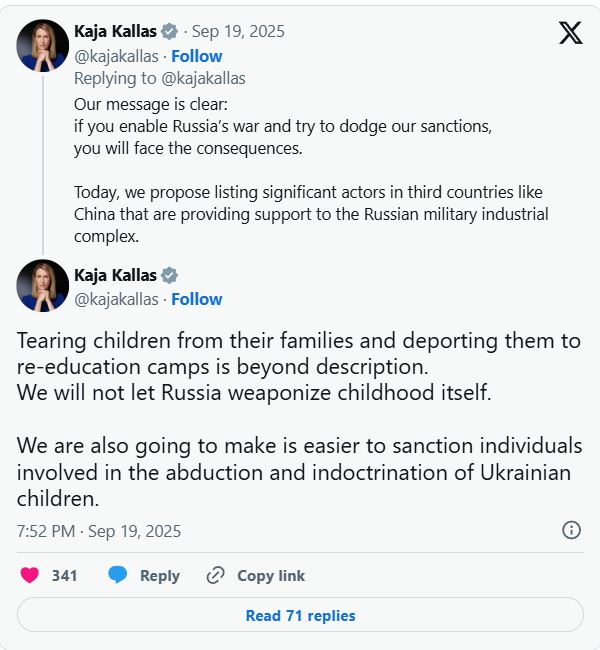Open the 'Sep 19, 2025' date link up top

(238, 32)
